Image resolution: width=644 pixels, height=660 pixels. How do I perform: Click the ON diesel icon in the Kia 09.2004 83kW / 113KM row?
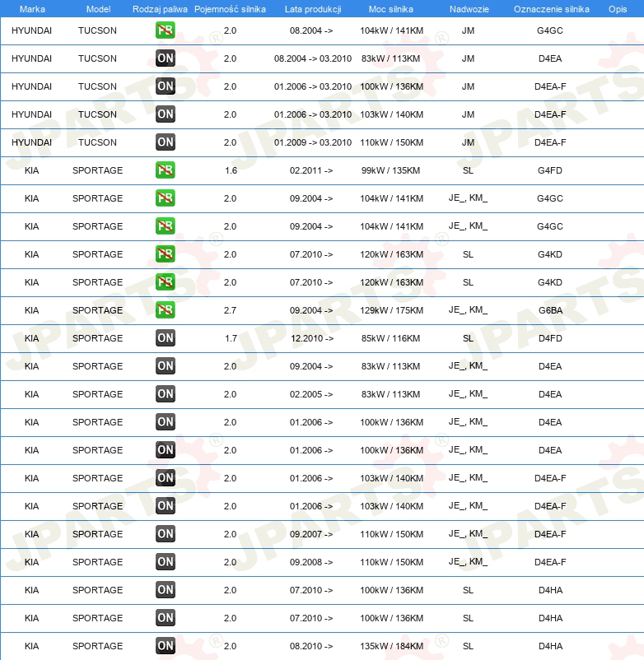tap(165, 366)
